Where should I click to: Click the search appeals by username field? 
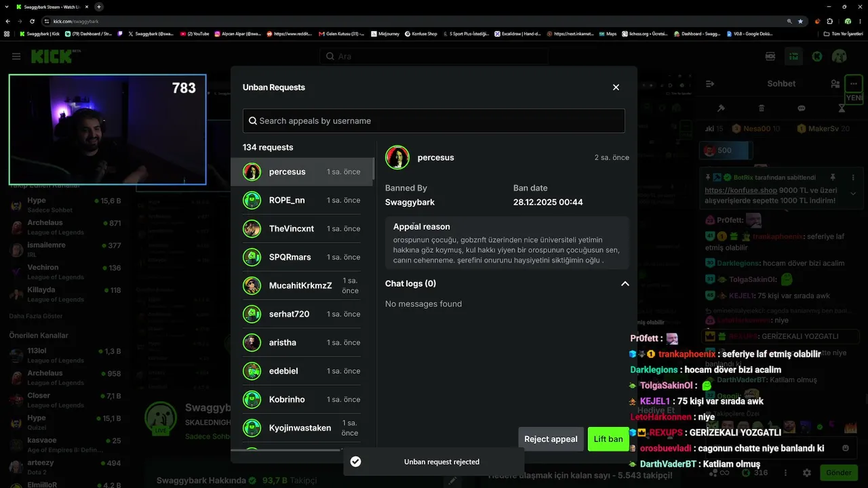tap(434, 121)
